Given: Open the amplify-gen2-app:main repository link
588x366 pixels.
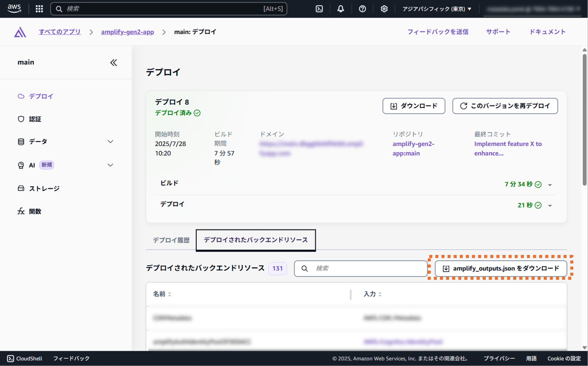Looking at the screenshot, I should [413, 149].
